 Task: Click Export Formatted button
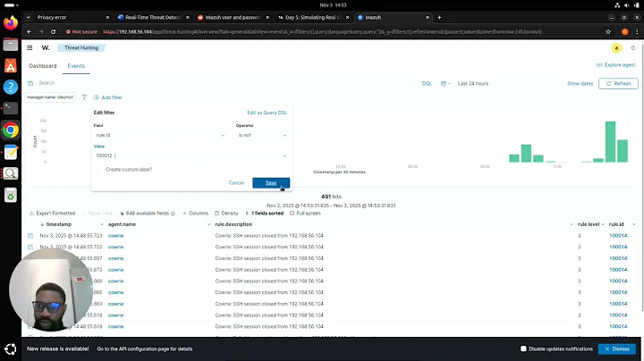click(x=52, y=214)
